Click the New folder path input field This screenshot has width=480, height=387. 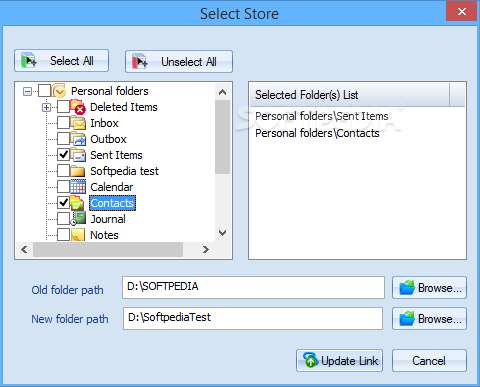pos(253,318)
